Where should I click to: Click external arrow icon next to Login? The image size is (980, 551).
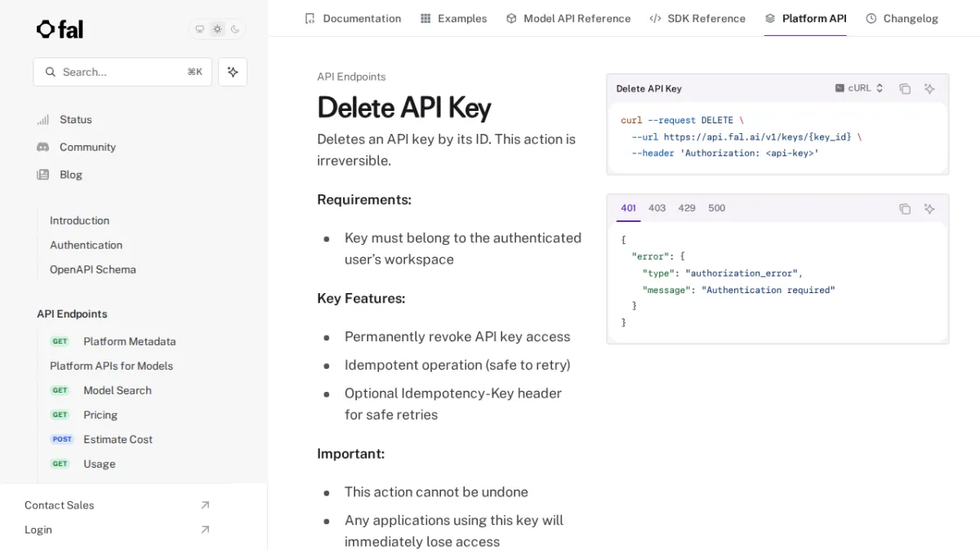[x=205, y=530]
